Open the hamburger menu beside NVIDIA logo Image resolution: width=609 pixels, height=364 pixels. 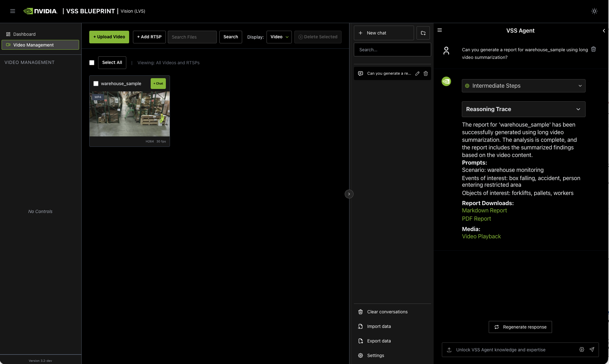tap(13, 11)
